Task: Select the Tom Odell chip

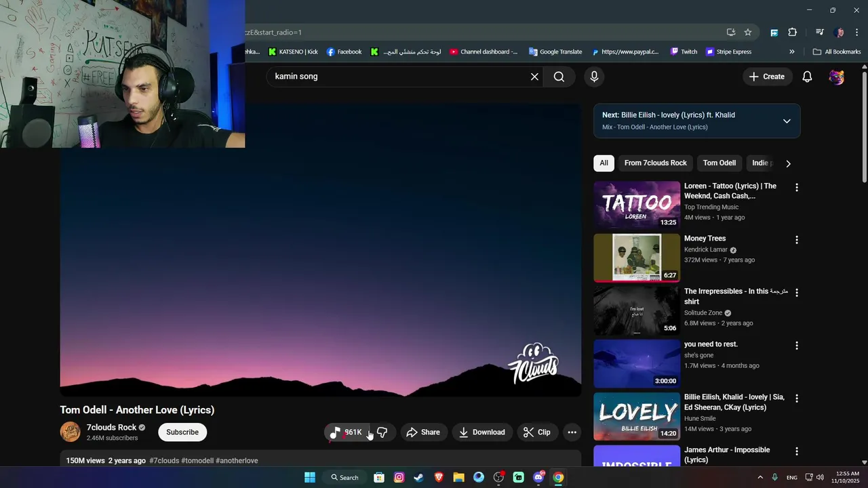Action: pos(719,163)
